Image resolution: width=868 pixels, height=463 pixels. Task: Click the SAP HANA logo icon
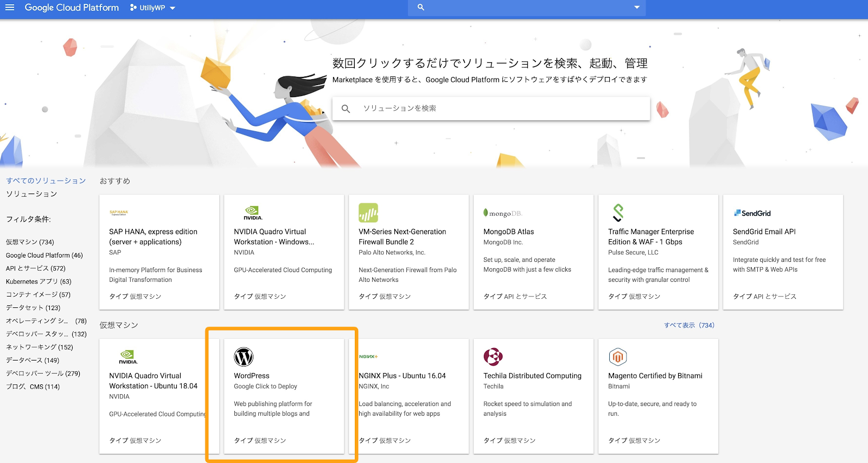point(119,213)
